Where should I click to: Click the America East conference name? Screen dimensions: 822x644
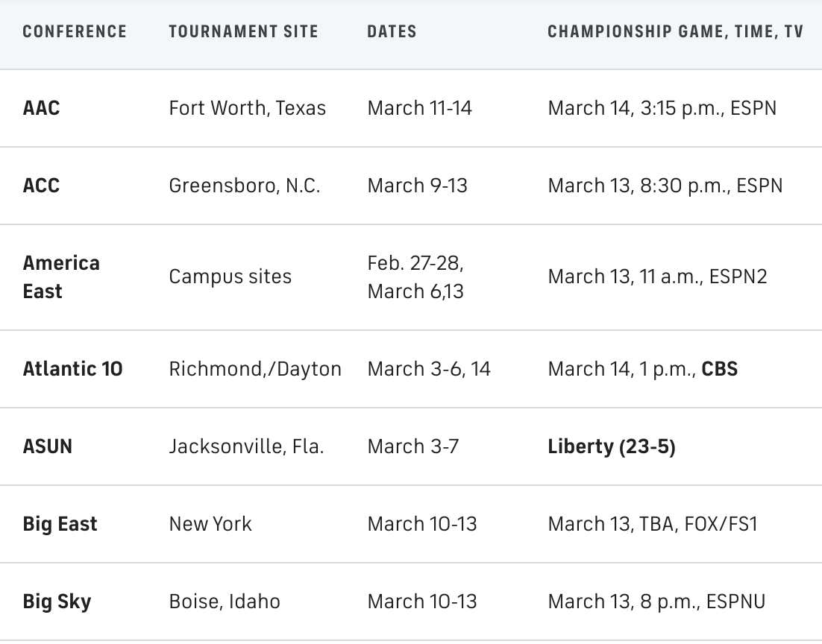[61, 277]
